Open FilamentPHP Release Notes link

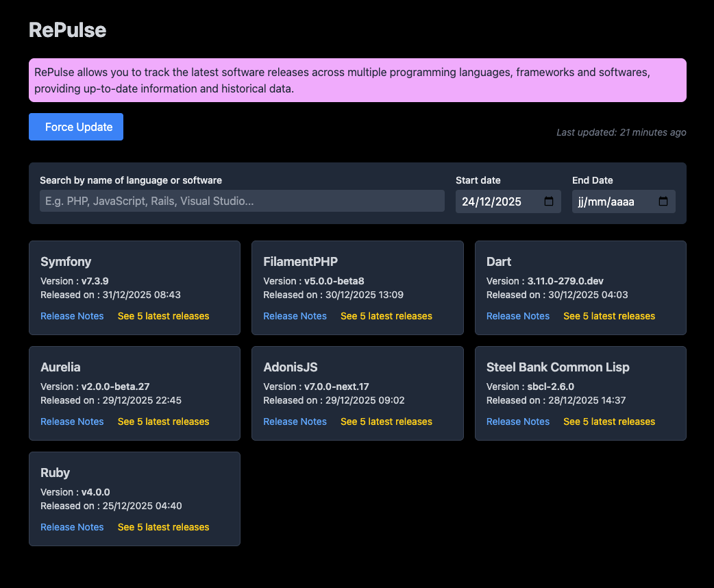[x=295, y=316]
